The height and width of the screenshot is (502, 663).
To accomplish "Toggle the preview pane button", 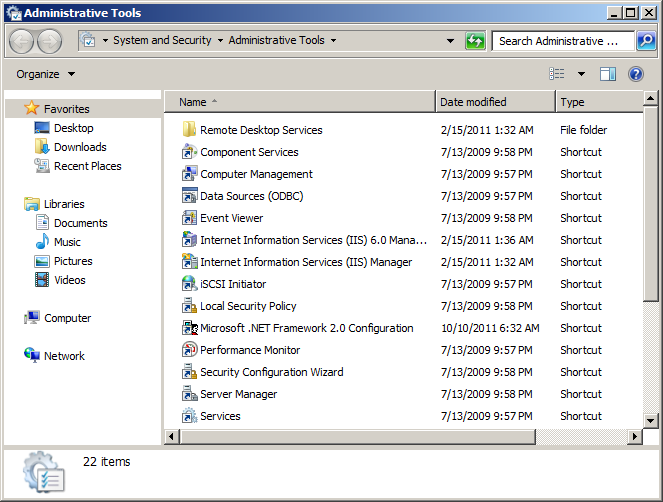I will (x=608, y=74).
